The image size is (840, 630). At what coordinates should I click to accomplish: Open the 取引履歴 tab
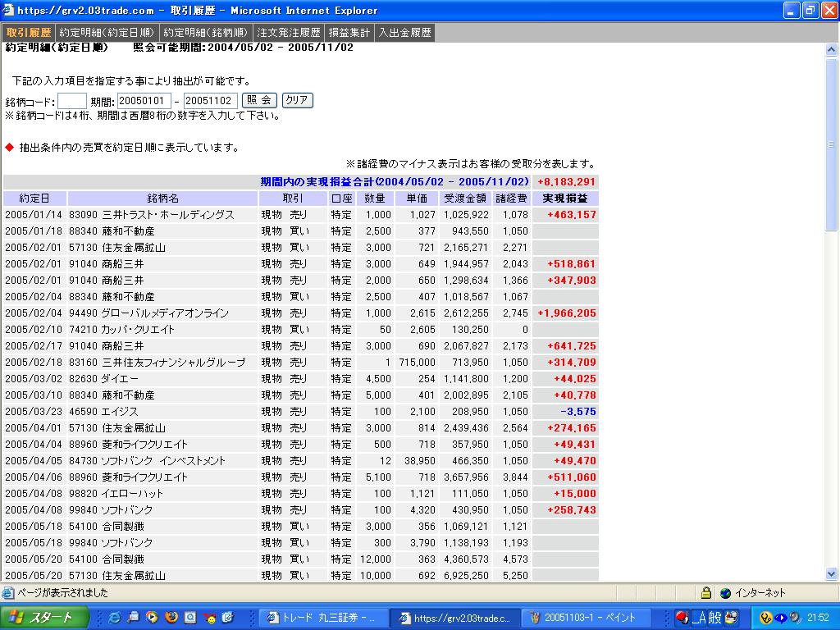coord(29,33)
